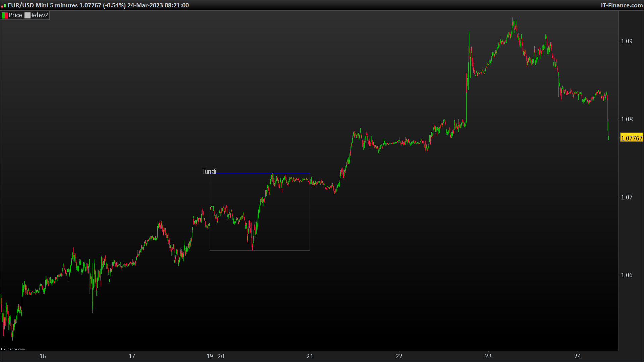
Task: Click the gray #dev2 indicator swatch
Action: click(28, 15)
